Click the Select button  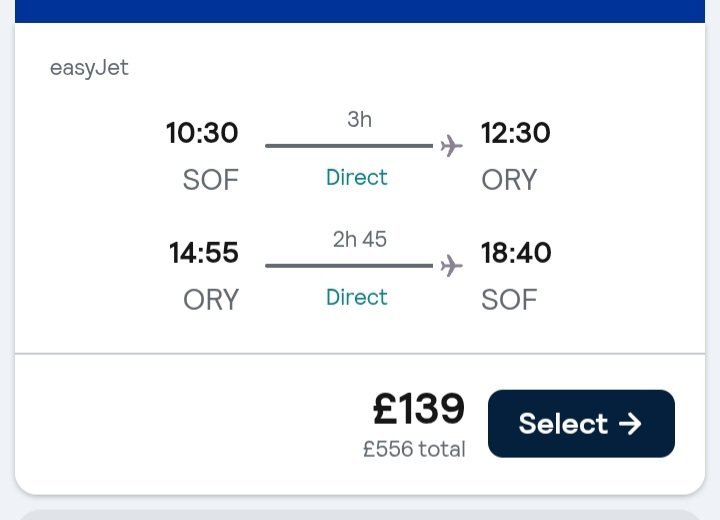click(581, 423)
